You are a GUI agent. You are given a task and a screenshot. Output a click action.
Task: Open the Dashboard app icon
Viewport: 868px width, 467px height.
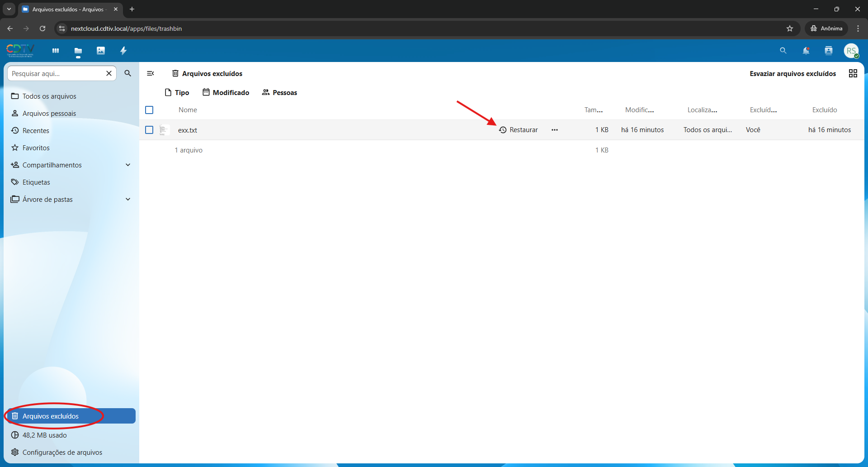point(56,51)
